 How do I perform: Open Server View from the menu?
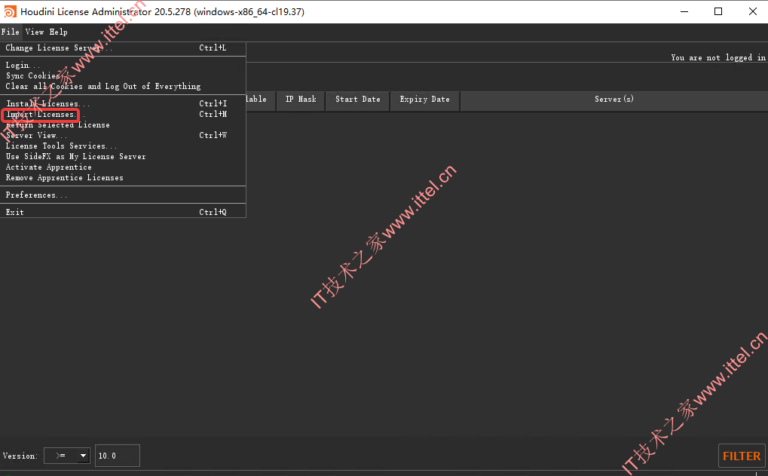(36, 136)
